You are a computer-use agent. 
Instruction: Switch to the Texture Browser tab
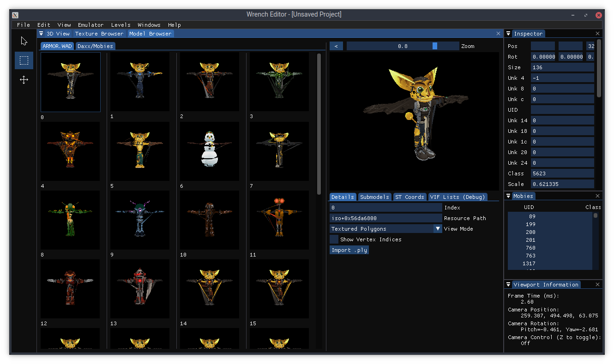click(99, 34)
